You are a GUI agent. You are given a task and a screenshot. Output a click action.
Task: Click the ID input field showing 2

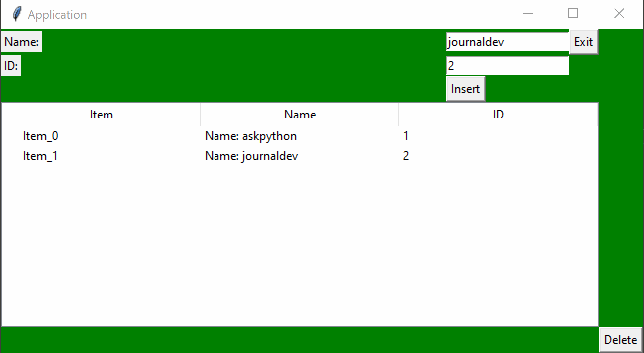pos(507,65)
